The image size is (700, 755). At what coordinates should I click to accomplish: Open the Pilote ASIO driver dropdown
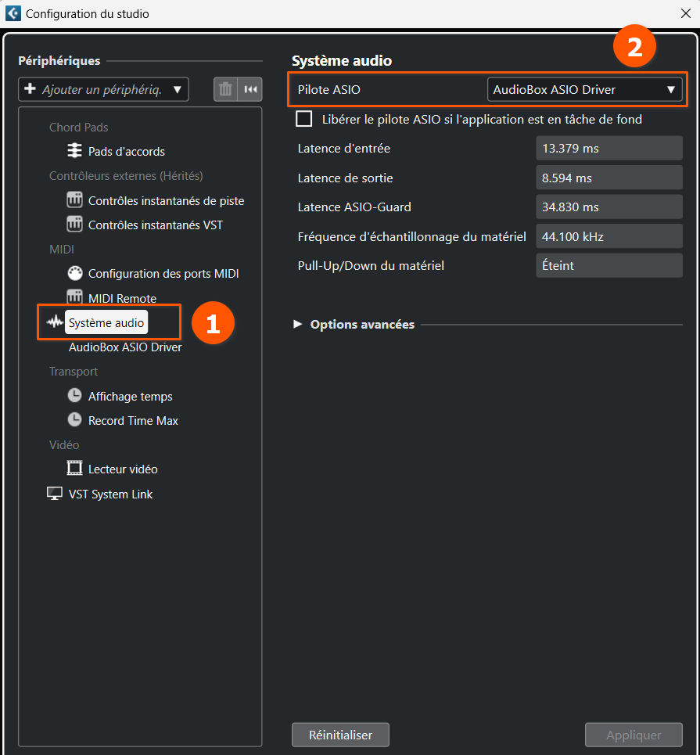584,89
